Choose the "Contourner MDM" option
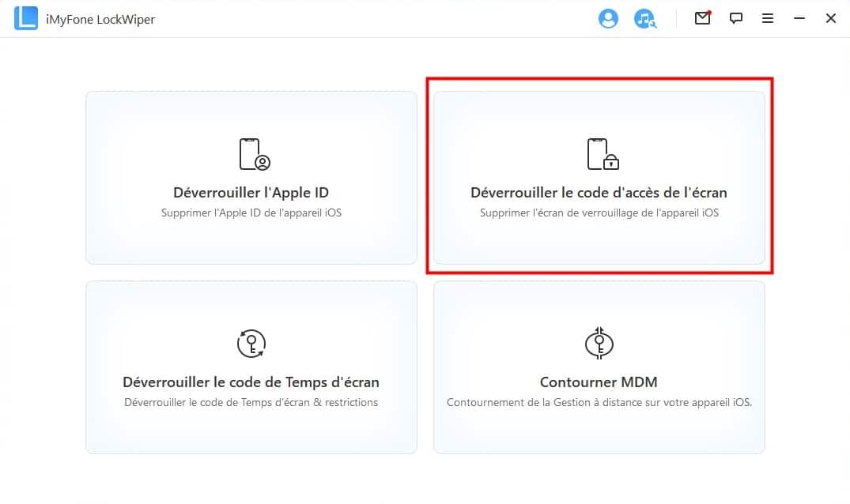The width and height of the screenshot is (850, 504). tap(599, 382)
